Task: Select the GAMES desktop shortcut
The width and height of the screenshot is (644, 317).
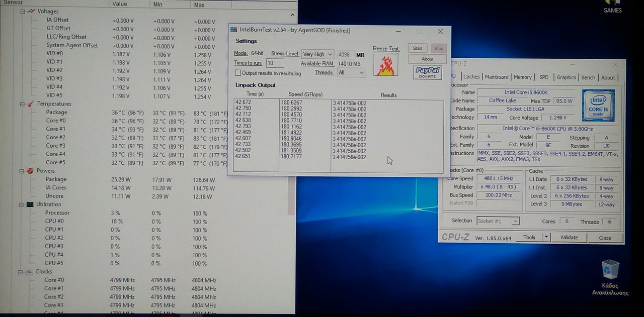Action: (x=612, y=7)
